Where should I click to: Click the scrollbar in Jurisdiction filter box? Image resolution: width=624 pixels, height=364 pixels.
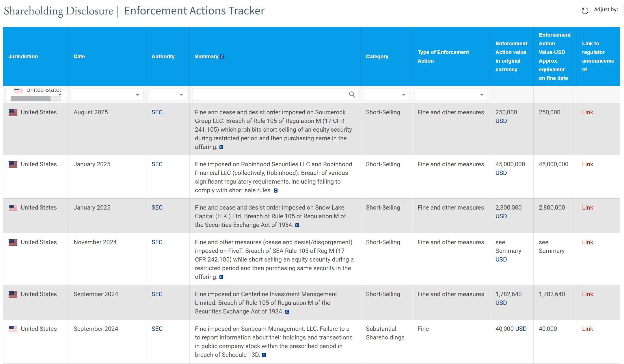point(31,98)
